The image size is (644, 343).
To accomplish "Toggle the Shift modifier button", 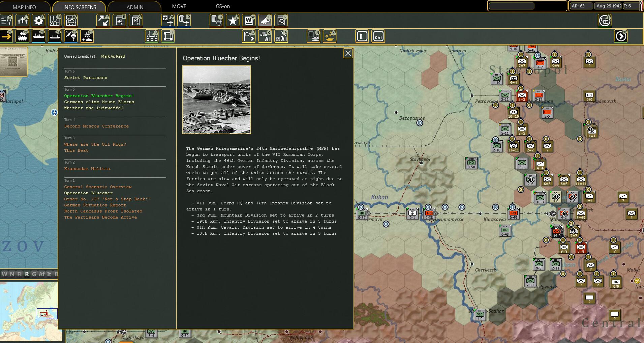I will coord(362,36).
